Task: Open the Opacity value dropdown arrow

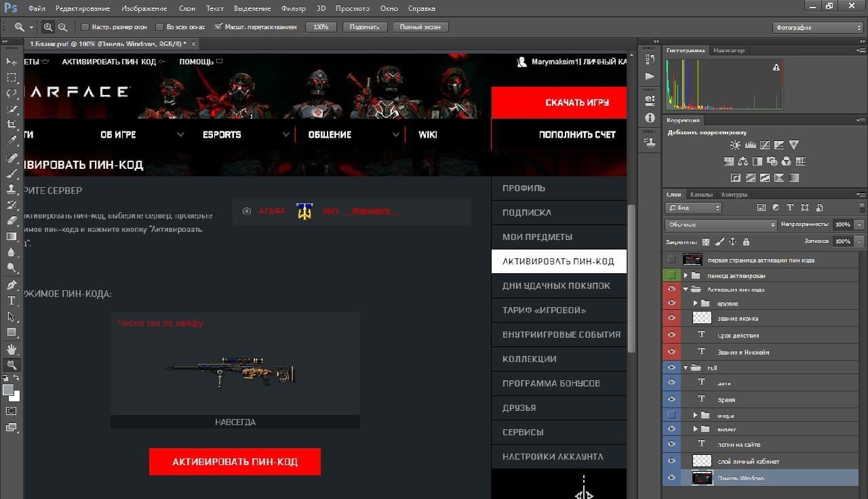Action: pyautogui.click(x=860, y=224)
